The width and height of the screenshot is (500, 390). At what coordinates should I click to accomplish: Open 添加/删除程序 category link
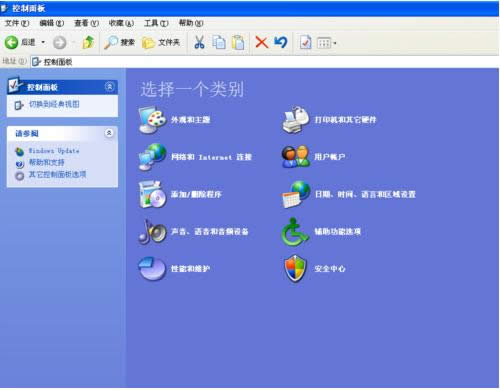196,194
